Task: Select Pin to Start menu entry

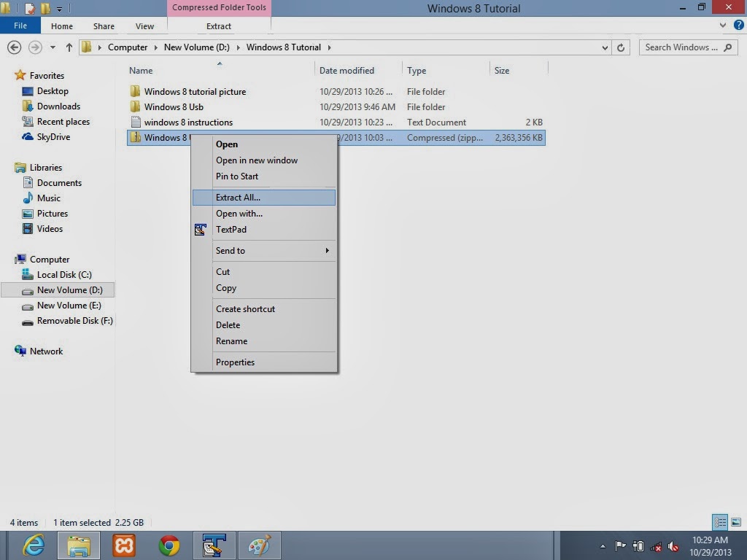Action: tap(264, 176)
